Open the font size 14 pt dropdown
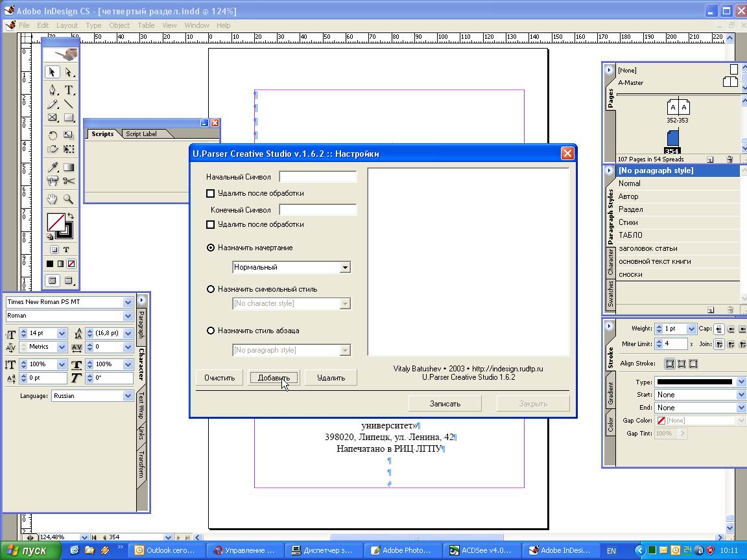The image size is (747, 560). pyautogui.click(x=62, y=333)
